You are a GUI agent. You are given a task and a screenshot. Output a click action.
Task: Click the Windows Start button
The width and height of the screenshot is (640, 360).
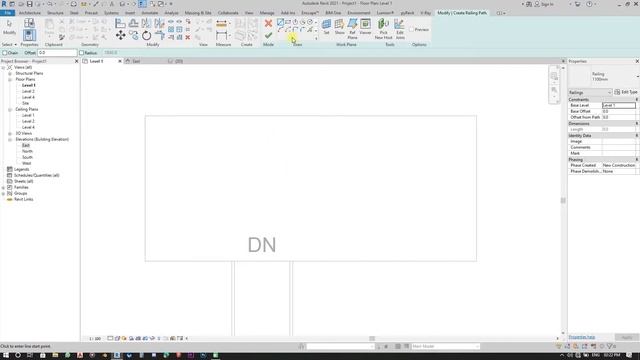6,356
